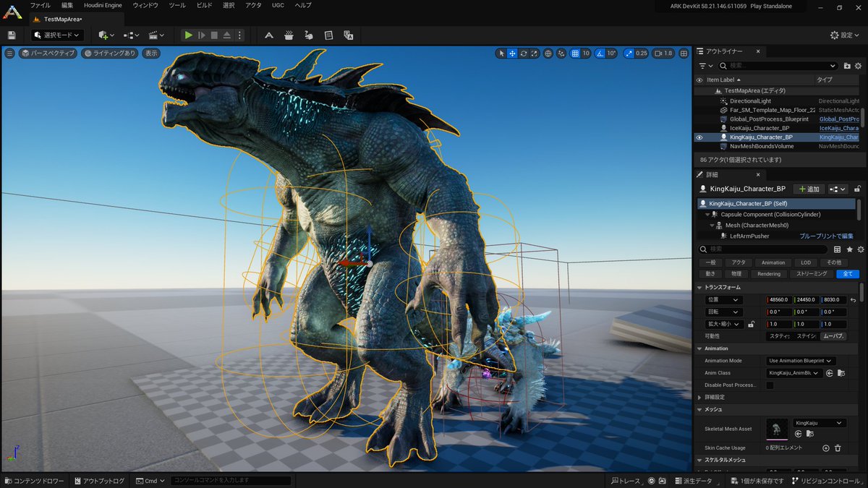This screenshot has height=488, width=868.
Task: Open the Outliner filter options dropdown
Action: (x=705, y=66)
